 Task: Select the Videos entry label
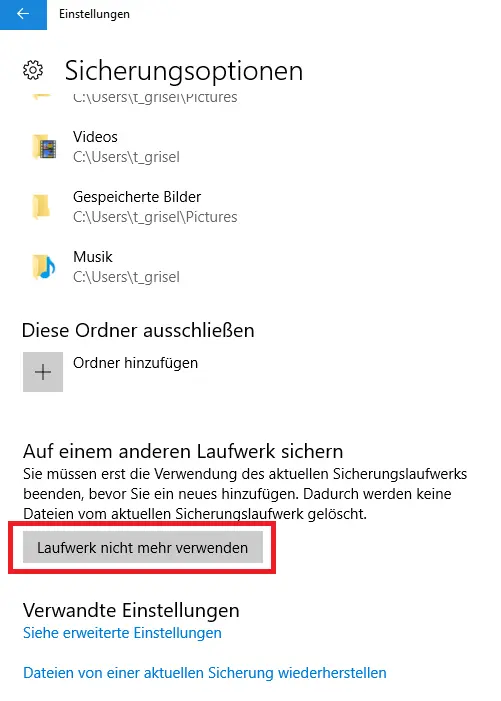(95, 137)
